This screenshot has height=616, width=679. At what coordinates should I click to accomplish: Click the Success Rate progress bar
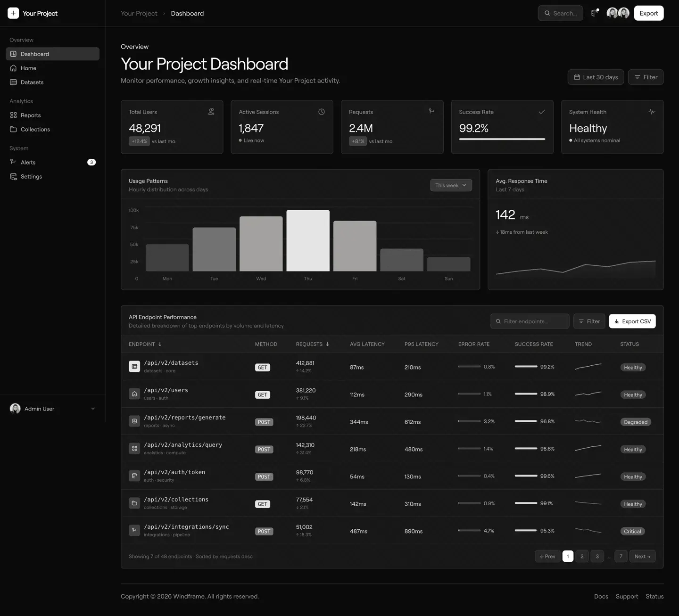pos(502,139)
